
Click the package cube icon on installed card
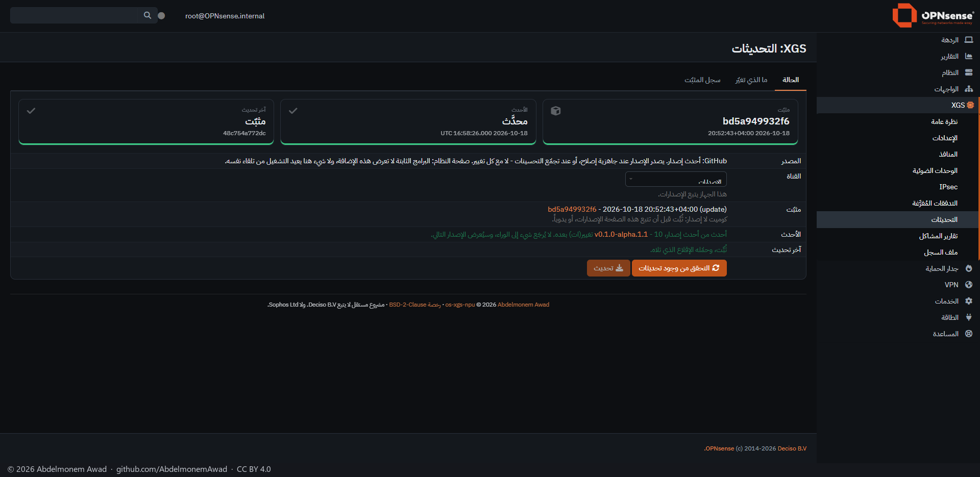click(556, 111)
